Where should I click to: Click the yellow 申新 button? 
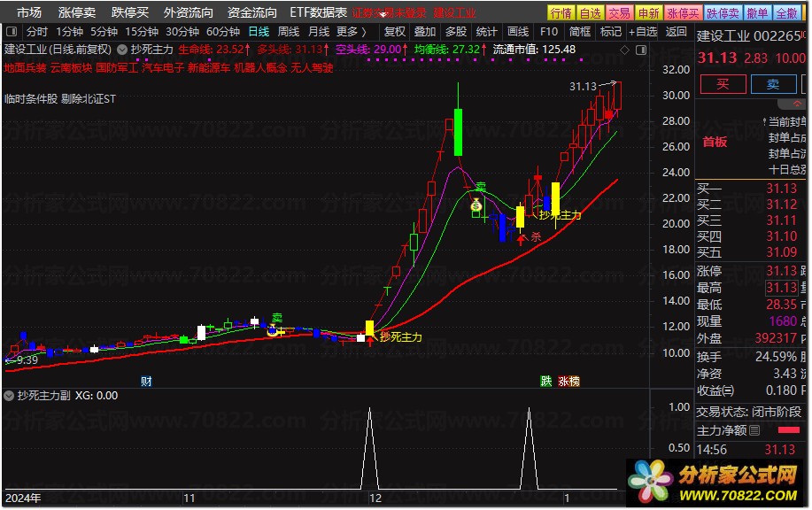point(648,13)
